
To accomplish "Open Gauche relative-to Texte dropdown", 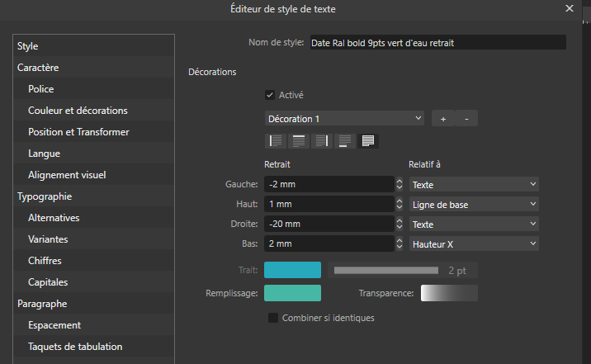I will click(474, 184).
